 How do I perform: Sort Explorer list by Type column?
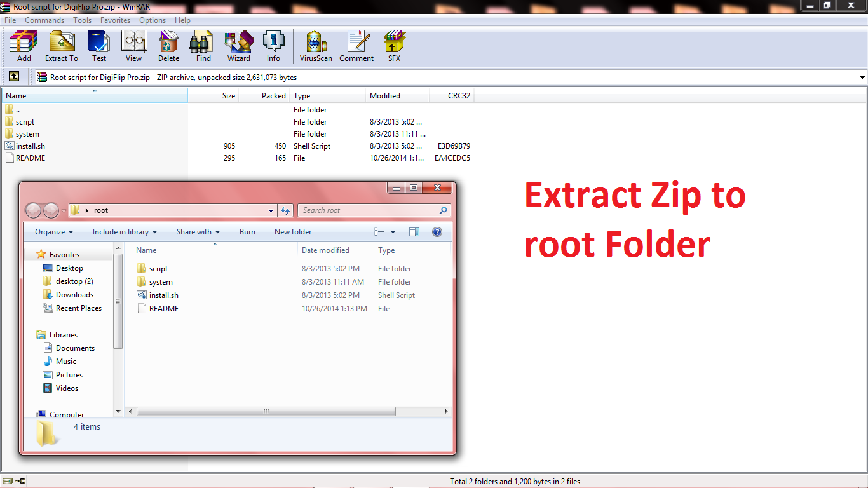coord(412,250)
